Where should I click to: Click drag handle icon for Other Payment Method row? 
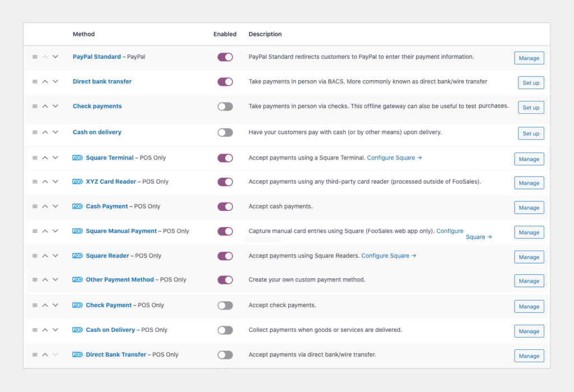tap(35, 279)
